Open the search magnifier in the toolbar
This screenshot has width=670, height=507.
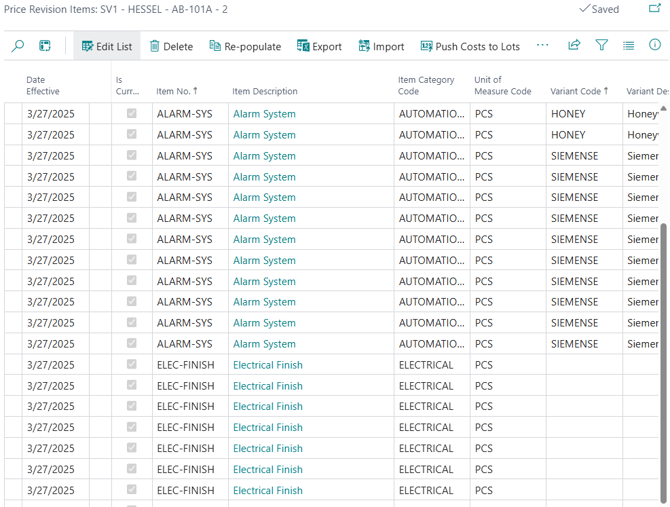click(x=18, y=46)
